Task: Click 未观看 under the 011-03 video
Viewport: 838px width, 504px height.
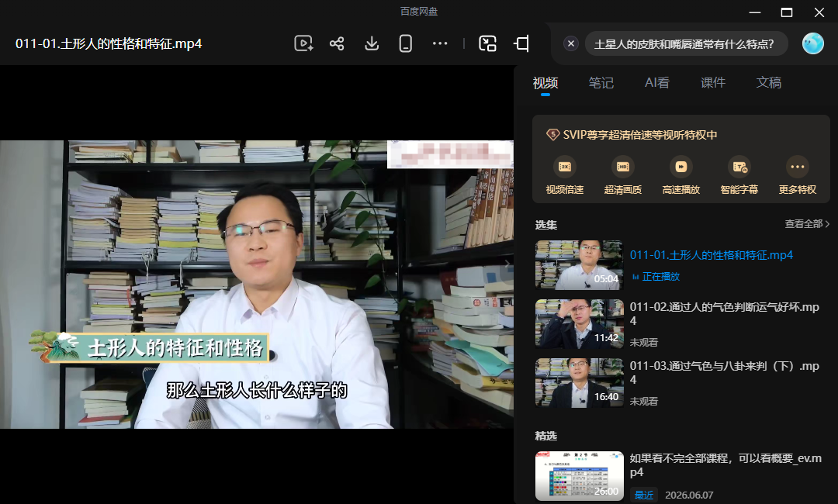Action: tap(643, 401)
